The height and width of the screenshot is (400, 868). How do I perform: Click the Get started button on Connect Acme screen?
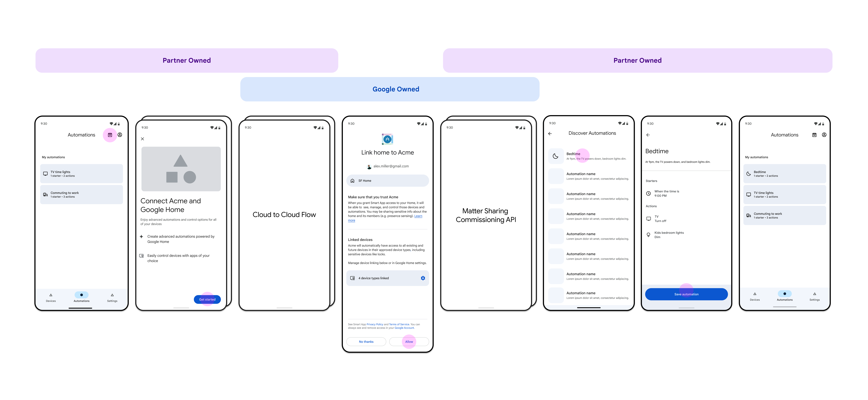pyautogui.click(x=207, y=299)
